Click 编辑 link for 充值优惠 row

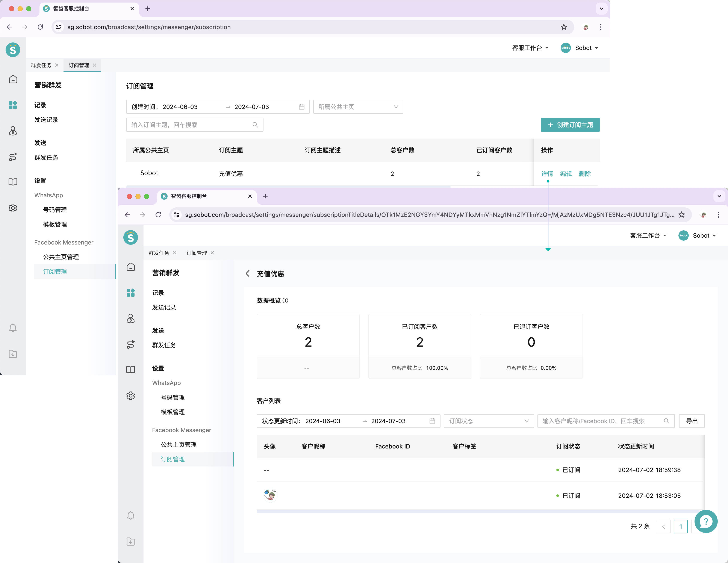point(566,174)
